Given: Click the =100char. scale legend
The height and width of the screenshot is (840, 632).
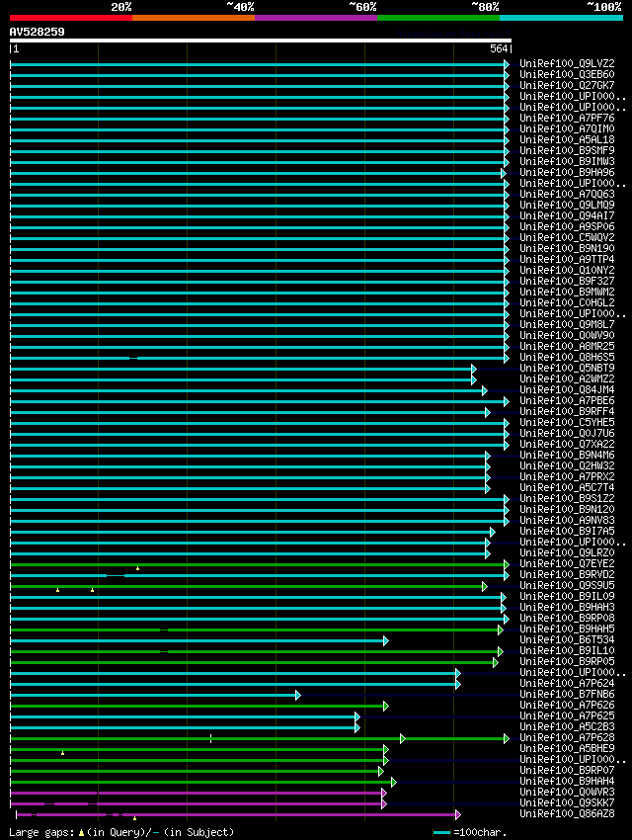Looking at the screenshot, I should [x=470, y=832].
